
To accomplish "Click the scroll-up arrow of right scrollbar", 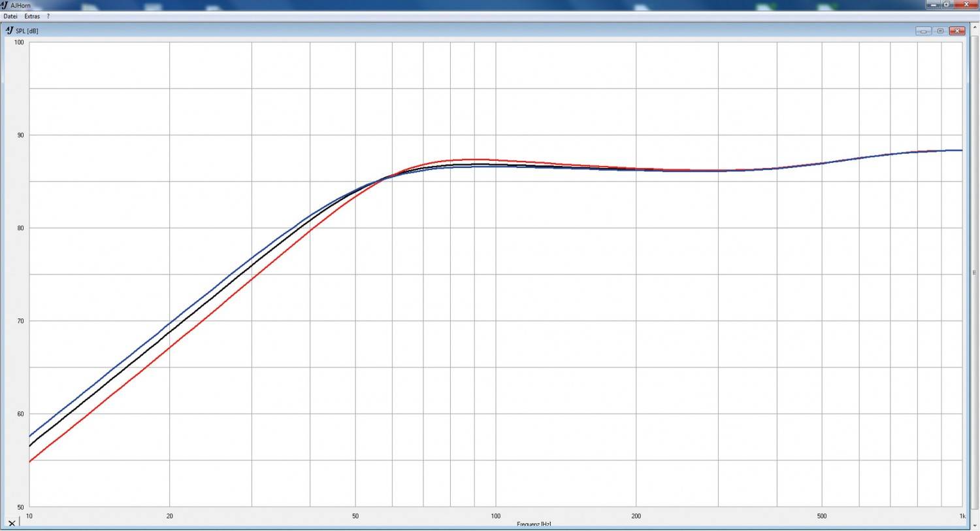I will 975,27.
